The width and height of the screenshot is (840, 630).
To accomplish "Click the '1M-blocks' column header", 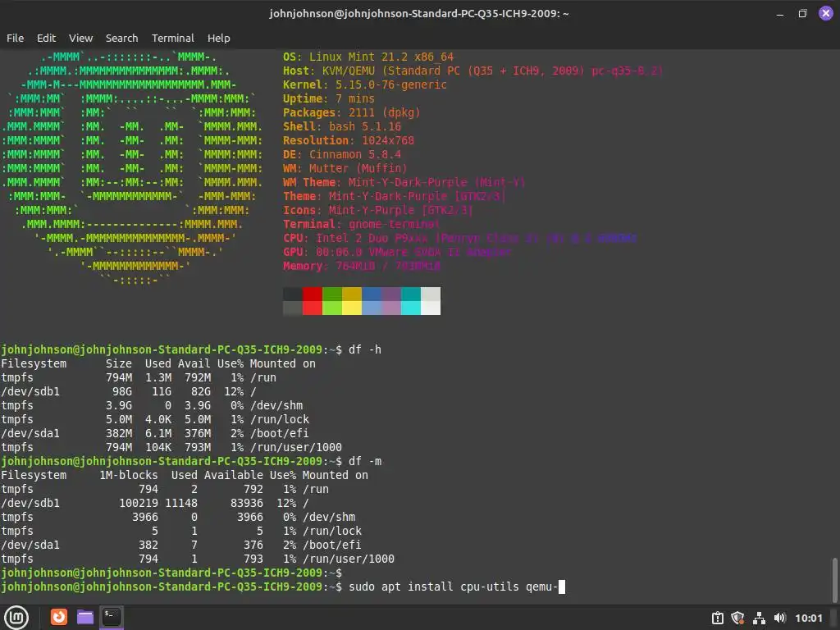I will point(129,475).
